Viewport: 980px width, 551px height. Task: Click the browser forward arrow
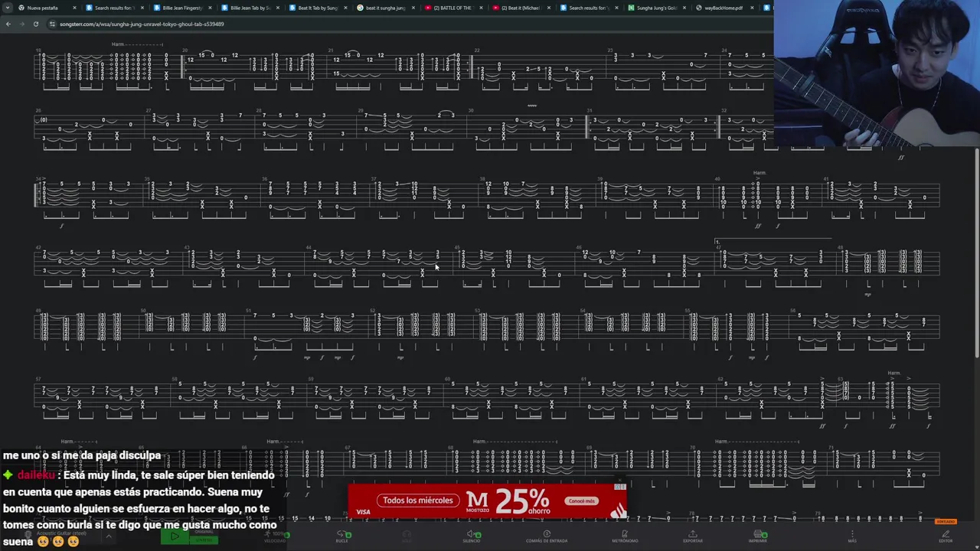tap(21, 24)
